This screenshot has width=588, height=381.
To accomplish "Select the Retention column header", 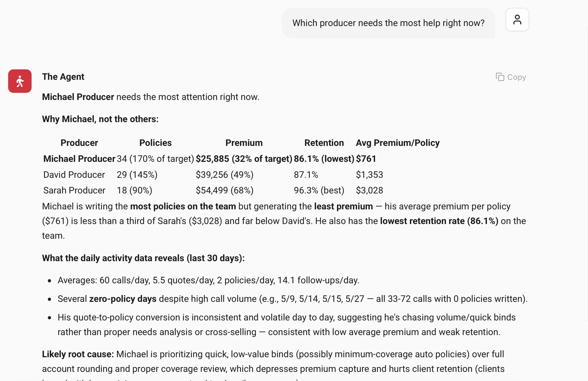I will point(324,143).
